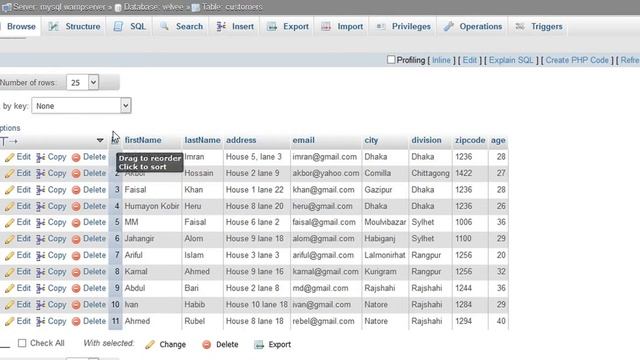Enable the Profiling checkbox
This screenshot has height=360, width=640.
[x=391, y=60]
